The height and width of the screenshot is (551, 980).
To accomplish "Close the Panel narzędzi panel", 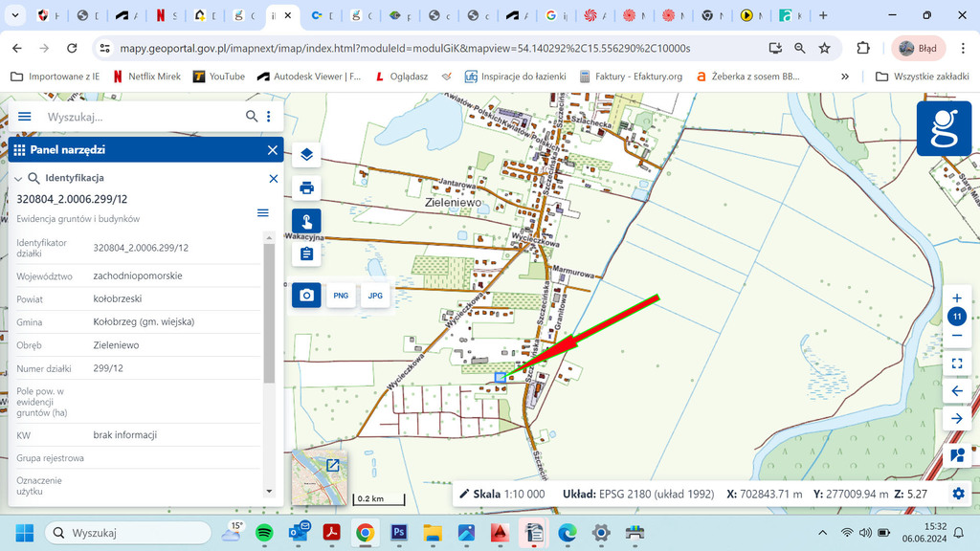I will click(273, 150).
